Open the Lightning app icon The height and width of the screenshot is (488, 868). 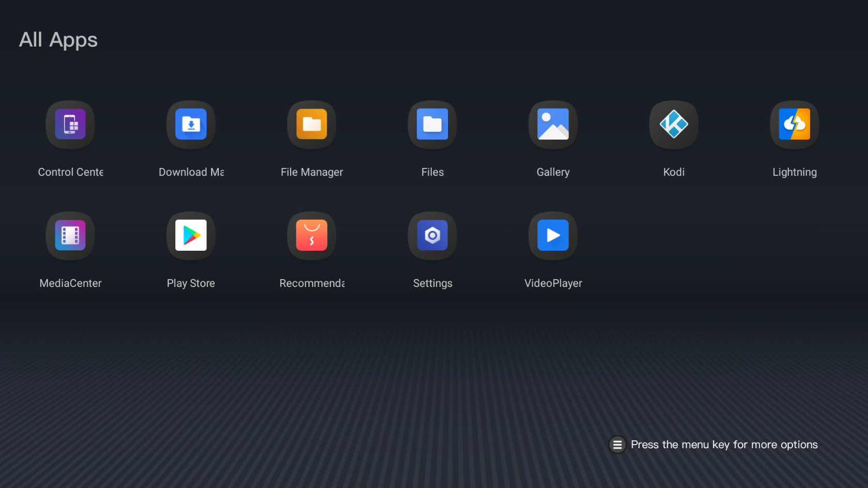point(794,125)
